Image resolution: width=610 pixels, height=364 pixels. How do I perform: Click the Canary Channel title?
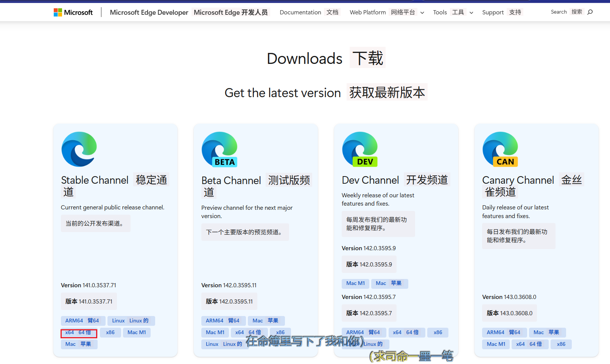pyautogui.click(x=533, y=186)
